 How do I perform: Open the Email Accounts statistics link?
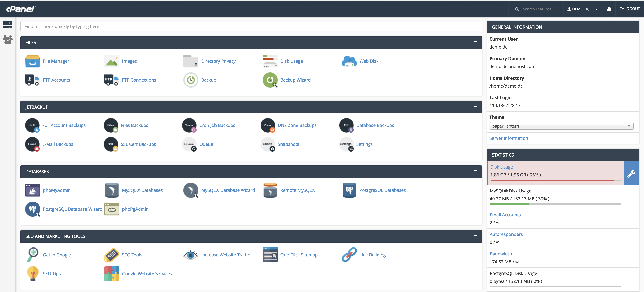505,215
